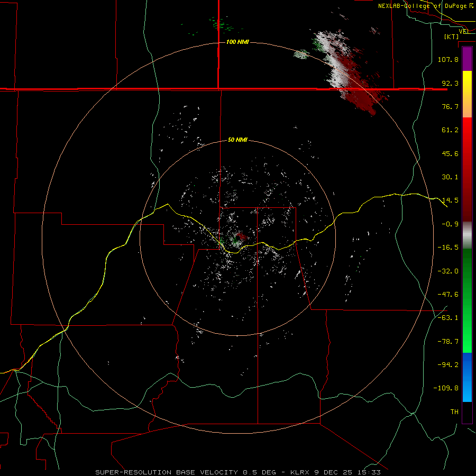The image size is (476, 476).
Task: Click the 61.2 velocity scale value
Action: click(450, 130)
